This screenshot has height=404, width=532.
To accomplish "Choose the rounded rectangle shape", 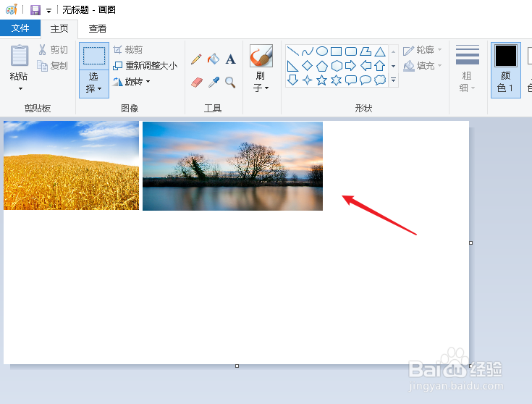I will click(351, 51).
